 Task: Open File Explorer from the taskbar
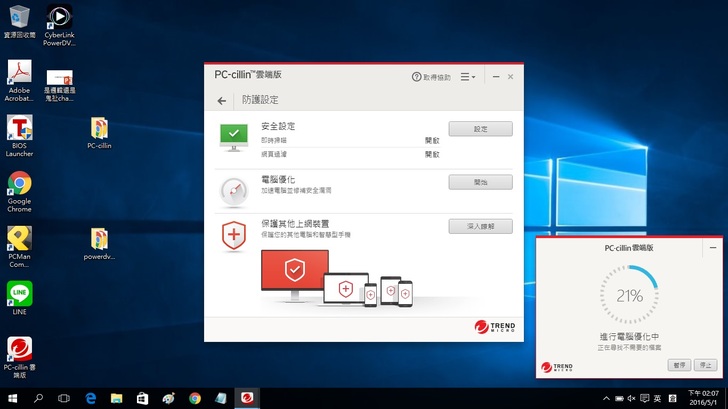117,398
